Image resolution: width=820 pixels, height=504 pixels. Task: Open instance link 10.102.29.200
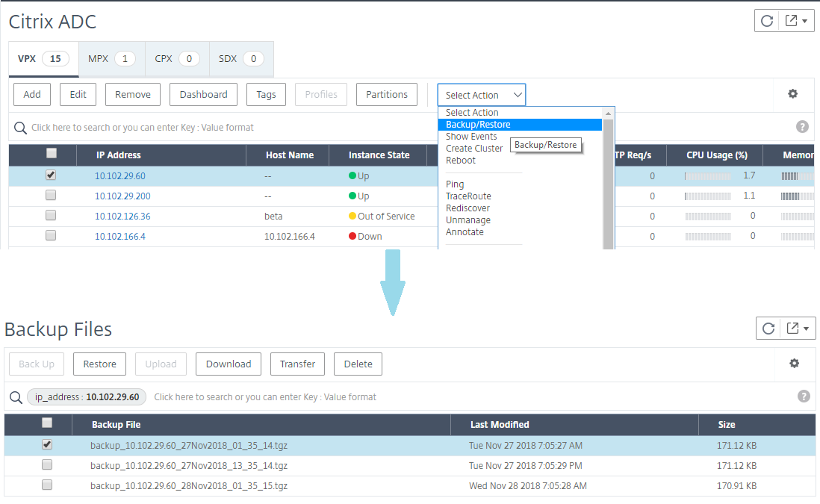(122, 196)
